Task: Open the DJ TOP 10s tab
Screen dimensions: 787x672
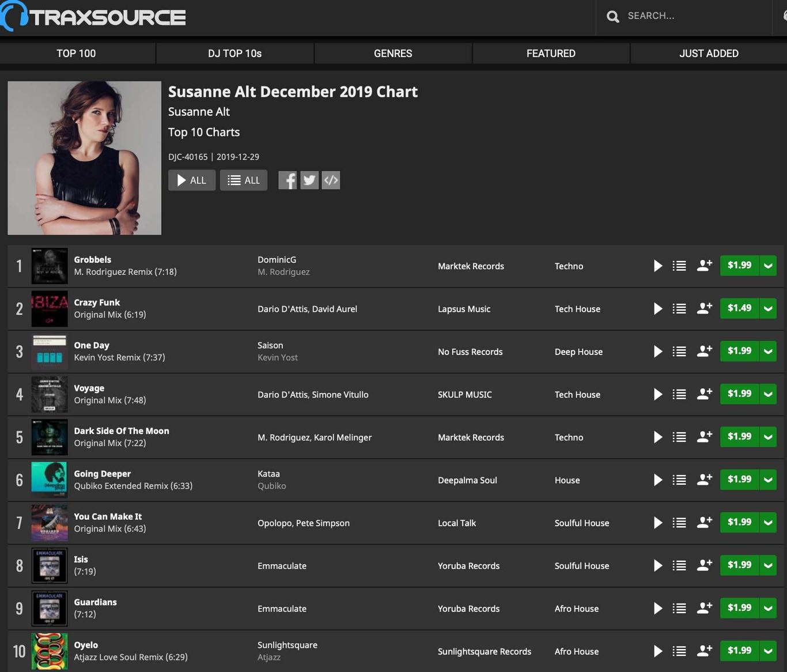Action: coord(235,54)
